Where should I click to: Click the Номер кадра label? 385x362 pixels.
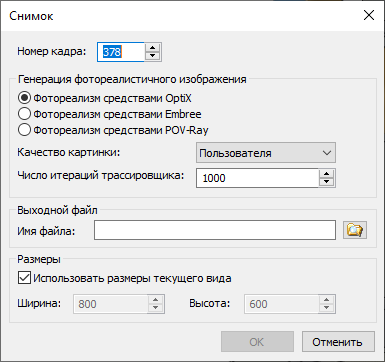tap(52, 51)
